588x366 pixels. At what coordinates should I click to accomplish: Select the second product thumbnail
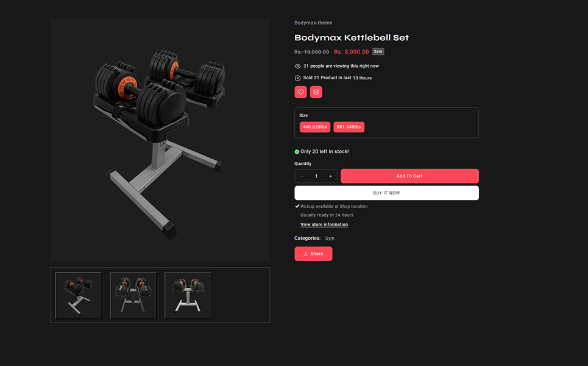(x=133, y=295)
